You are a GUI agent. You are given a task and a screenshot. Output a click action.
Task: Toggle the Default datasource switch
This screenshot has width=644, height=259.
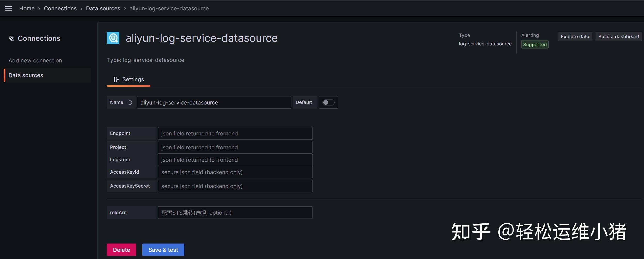tap(329, 102)
